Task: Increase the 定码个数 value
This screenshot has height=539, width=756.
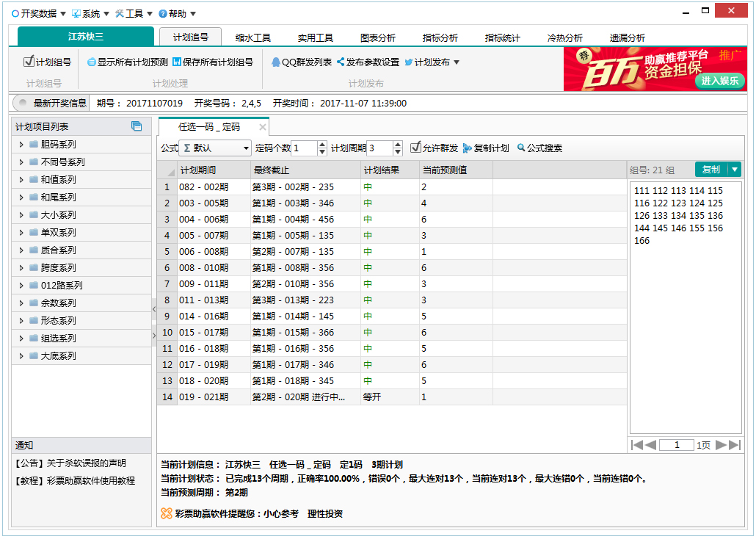Action: click(x=322, y=145)
